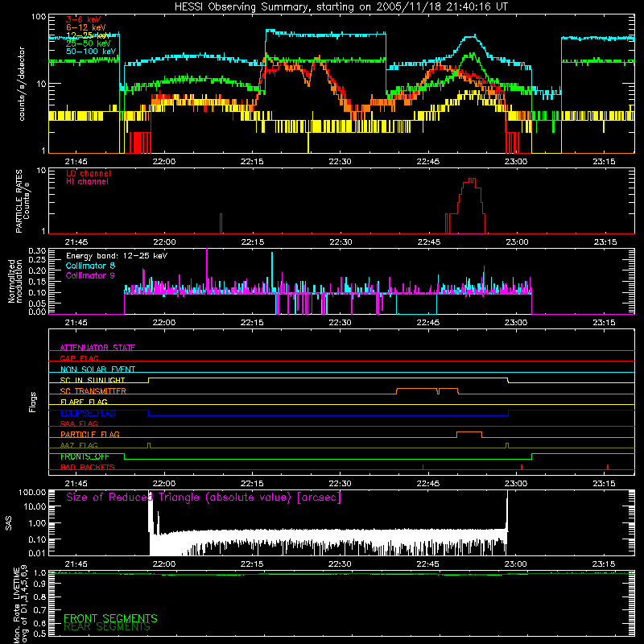
Task: Select the '6-12 keV' legend entry
Action: click(x=86, y=27)
